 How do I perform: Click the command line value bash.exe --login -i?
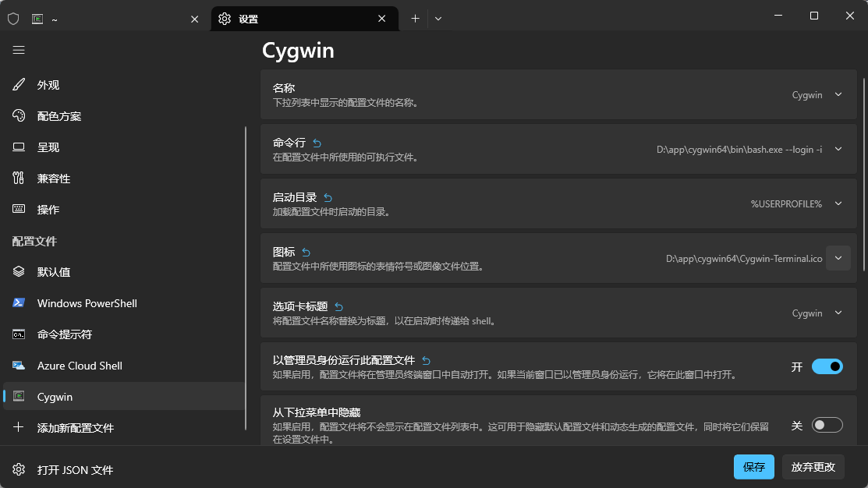click(739, 150)
